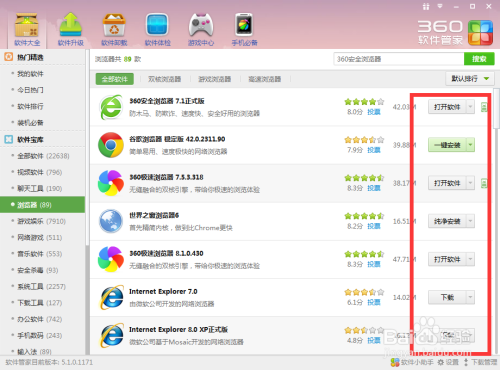The width and height of the screenshot is (500, 370).
Task: Click the skin icon in the title bar
Action: coord(426,6)
